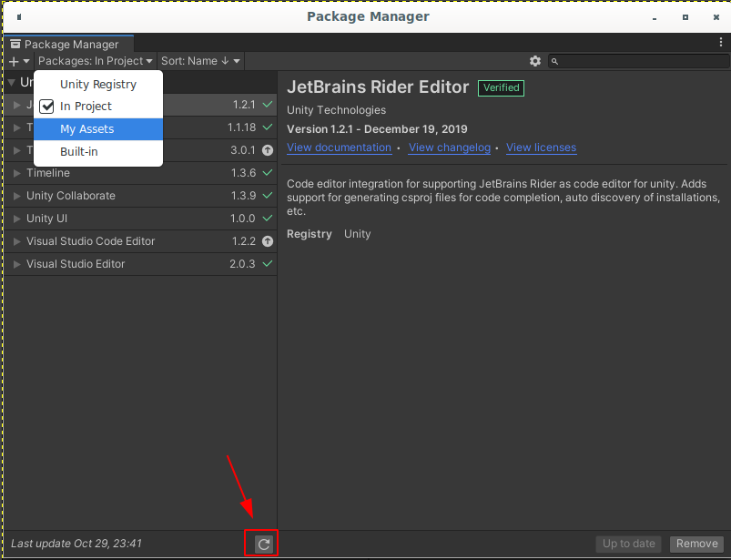Open the Sort: Name dropdown
This screenshot has width=731, height=560.
[x=200, y=61]
